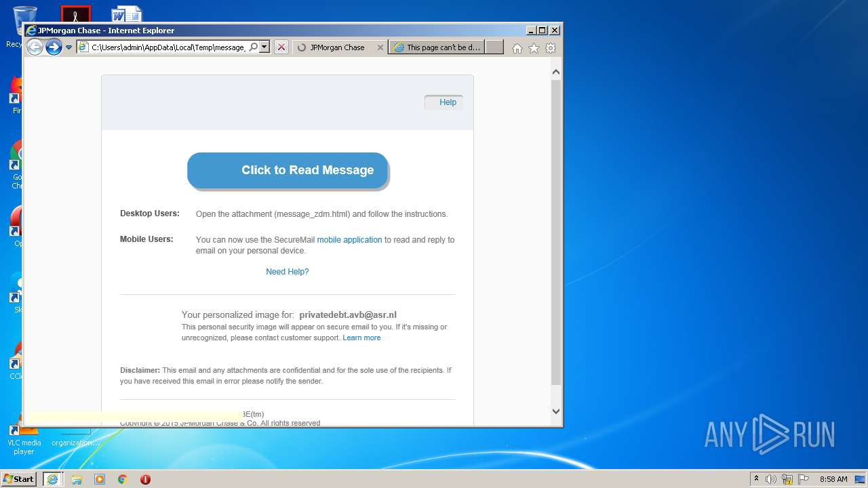Select the Adobe Reader desktop icon
This screenshot has height=488, width=868.
(x=75, y=14)
